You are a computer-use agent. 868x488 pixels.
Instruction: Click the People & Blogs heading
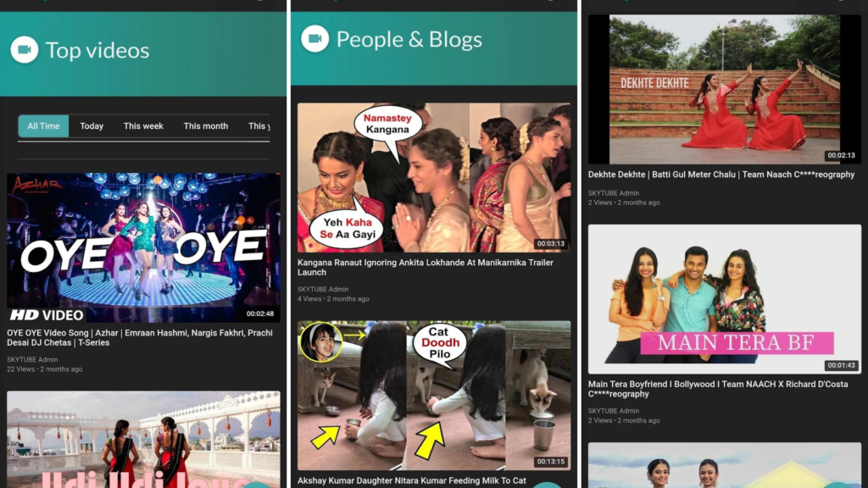point(409,39)
